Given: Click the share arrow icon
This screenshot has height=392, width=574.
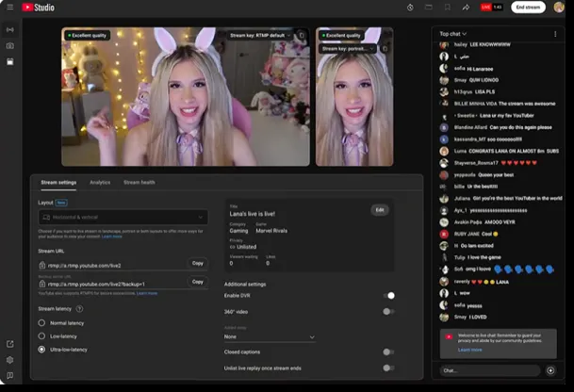Looking at the screenshot, I should (x=466, y=8).
